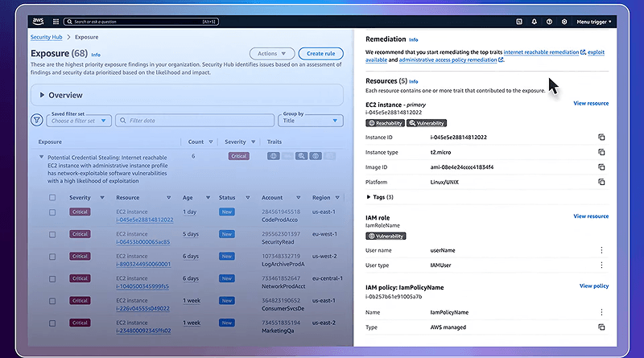Expand the Overview section
This screenshot has height=358, width=644.
click(x=42, y=95)
